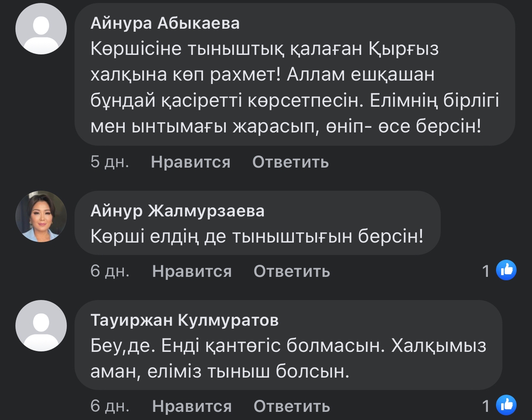Hit Ответить on Тауиржан Кулмуратов's comment

click(292, 406)
